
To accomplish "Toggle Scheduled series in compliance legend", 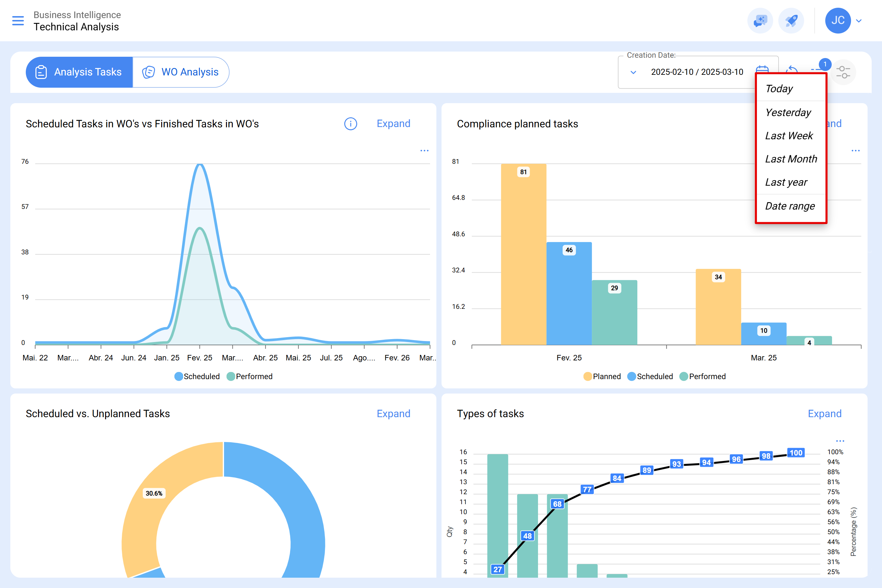I will pos(650,377).
